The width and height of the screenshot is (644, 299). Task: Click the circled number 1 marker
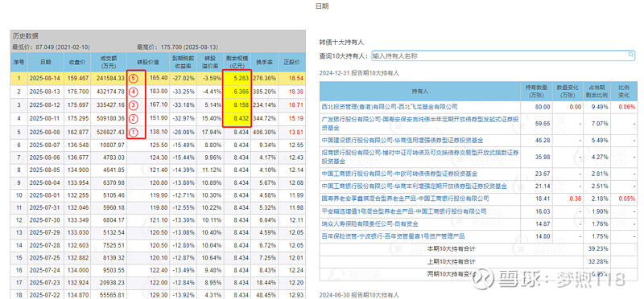(132, 133)
